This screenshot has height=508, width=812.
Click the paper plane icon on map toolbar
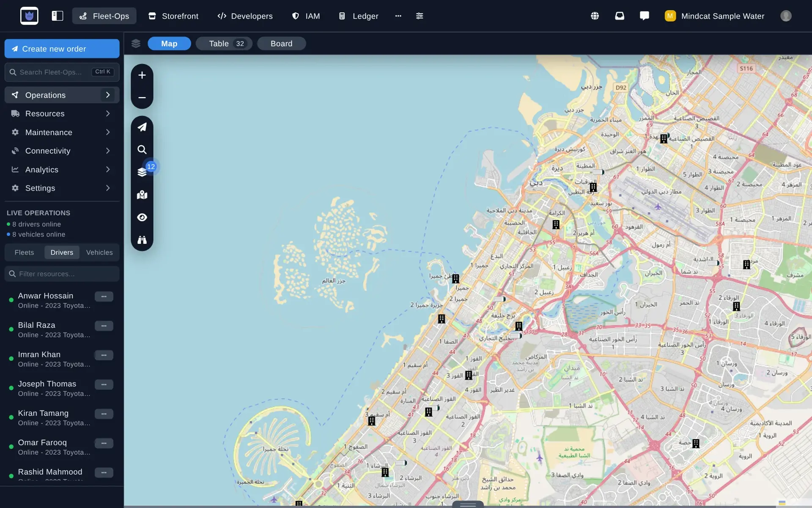pos(142,127)
